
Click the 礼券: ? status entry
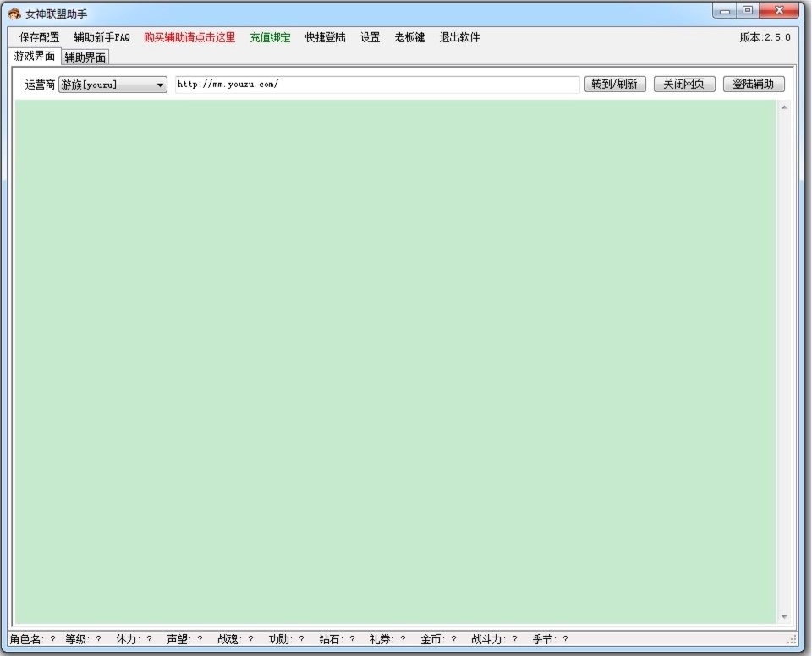click(388, 639)
